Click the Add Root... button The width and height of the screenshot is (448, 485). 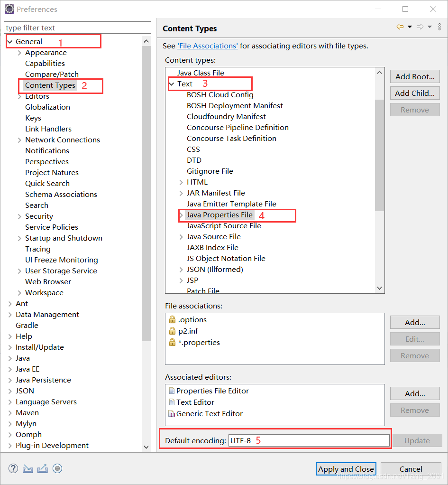click(415, 76)
